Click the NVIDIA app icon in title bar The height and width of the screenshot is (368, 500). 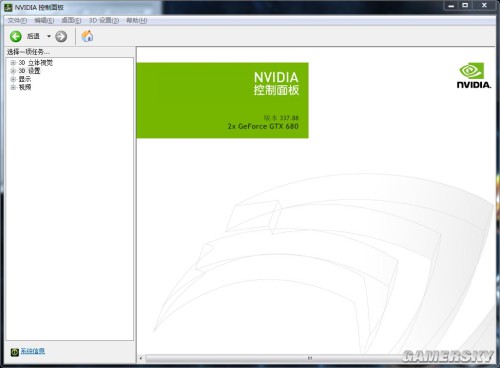[x=8, y=7]
